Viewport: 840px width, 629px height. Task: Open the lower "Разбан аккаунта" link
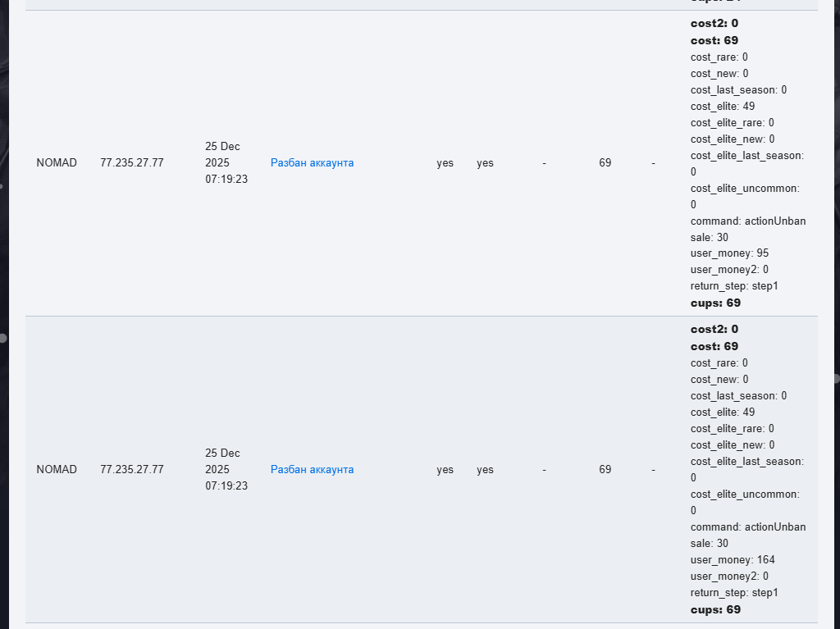point(312,470)
